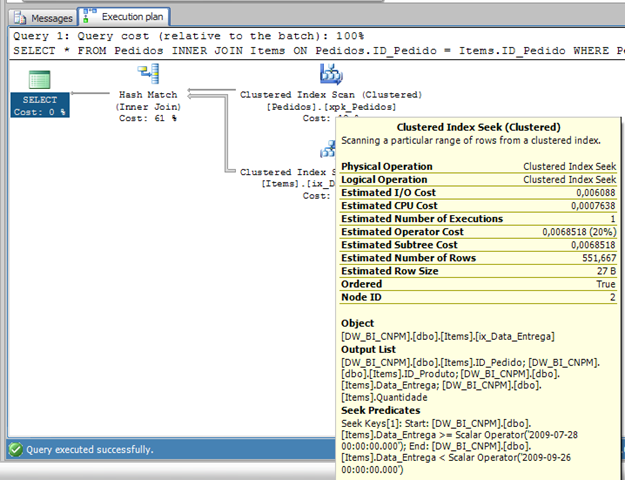Click the green query success checkmark icon
The width and height of the screenshot is (625, 480).
pos(13,449)
